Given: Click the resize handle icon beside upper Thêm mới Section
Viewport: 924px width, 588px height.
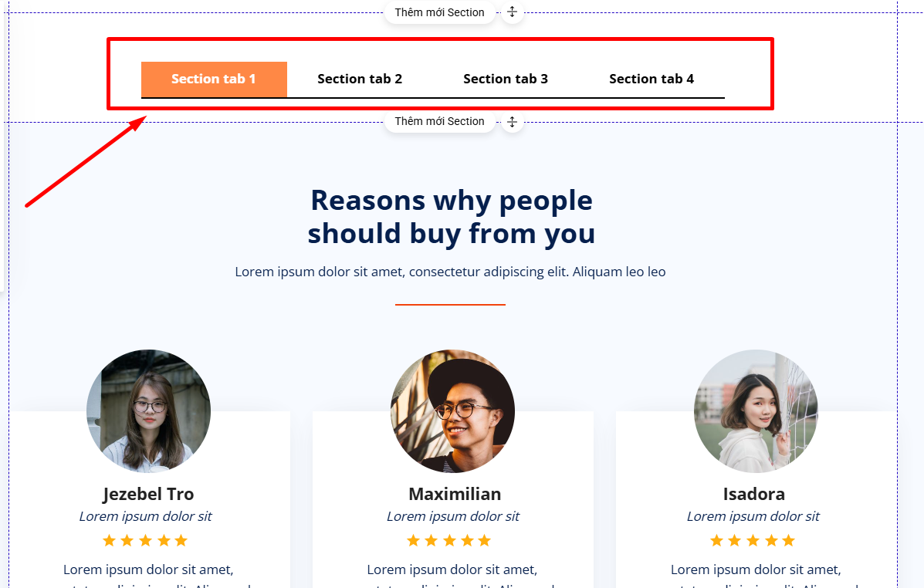Looking at the screenshot, I should (x=512, y=12).
